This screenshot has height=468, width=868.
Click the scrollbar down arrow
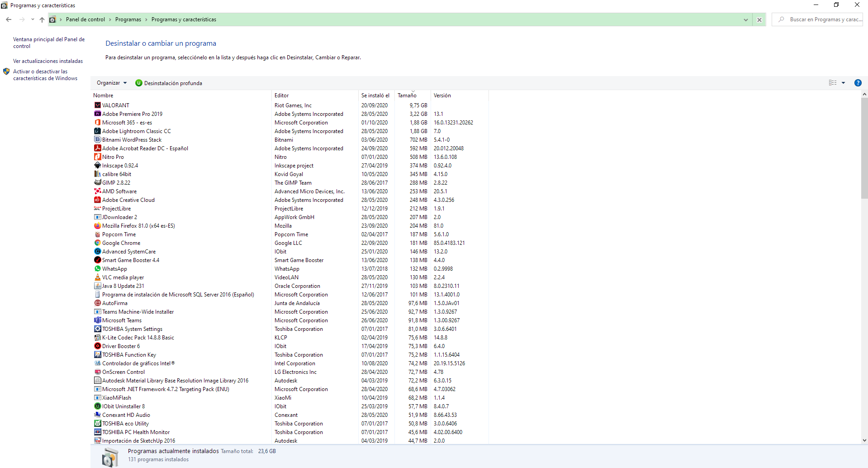864,440
